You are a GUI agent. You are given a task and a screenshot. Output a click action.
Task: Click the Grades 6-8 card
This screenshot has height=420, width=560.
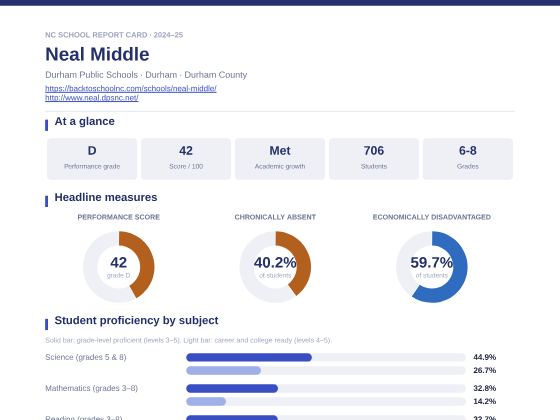[468, 159]
